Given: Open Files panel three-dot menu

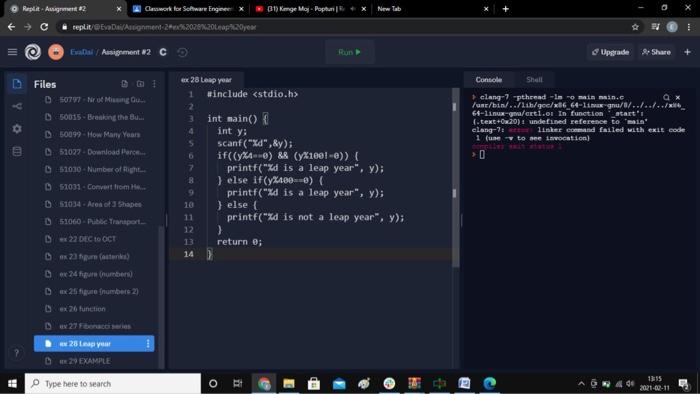Looking at the screenshot, I should 154,84.
